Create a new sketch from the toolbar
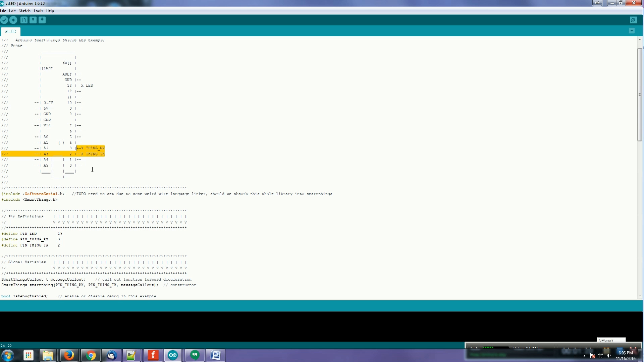644x362 pixels. click(x=24, y=20)
